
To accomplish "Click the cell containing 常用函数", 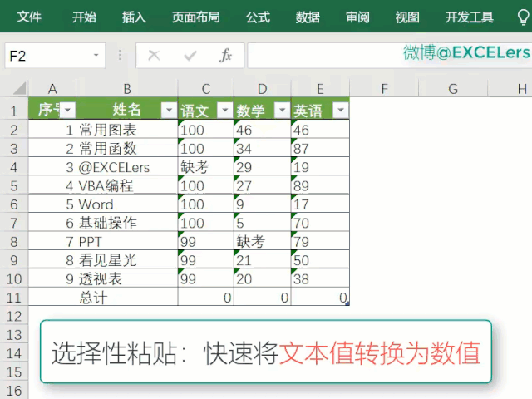I will pyautogui.click(x=127, y=148).
